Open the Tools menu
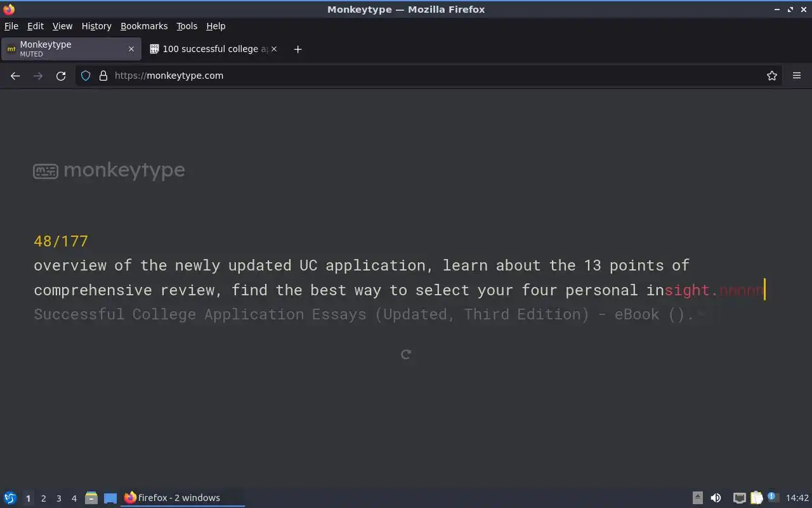The image size is (812, 508). tap(187, 26)
